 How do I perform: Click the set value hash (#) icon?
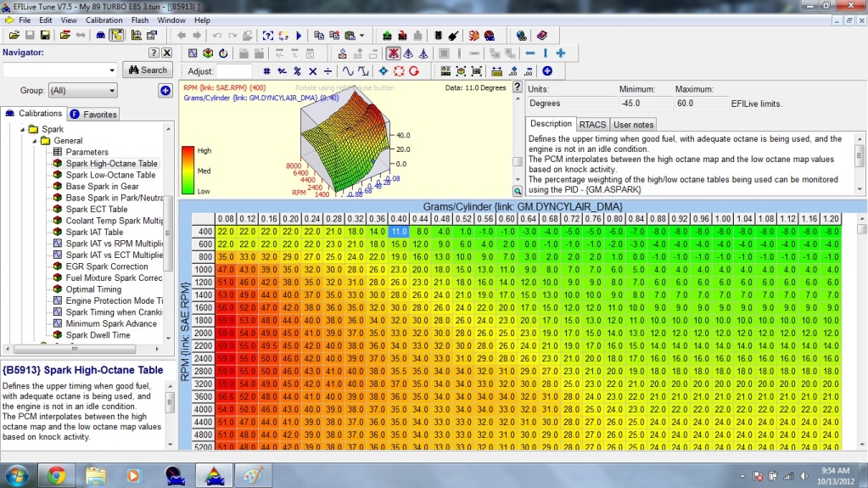point(266,71)
